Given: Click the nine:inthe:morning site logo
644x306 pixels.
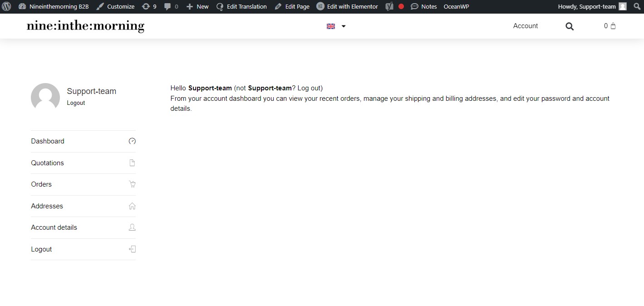Looking at the screenshot, I should [x=85, y=26].
